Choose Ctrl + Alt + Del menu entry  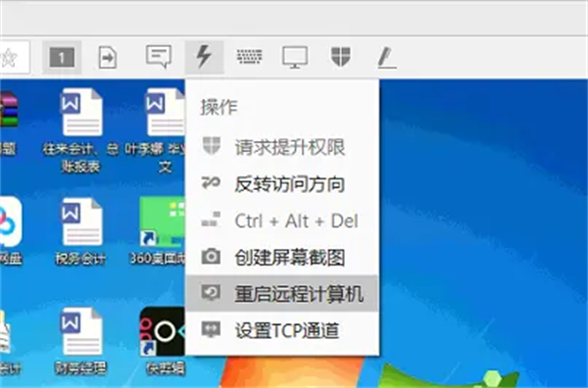pos(282,220)
